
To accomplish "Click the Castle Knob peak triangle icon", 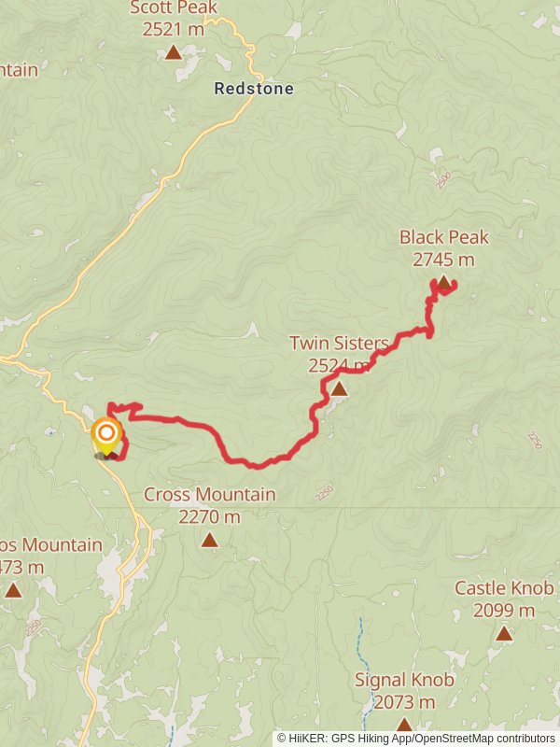I will click(x=504, y=634).
